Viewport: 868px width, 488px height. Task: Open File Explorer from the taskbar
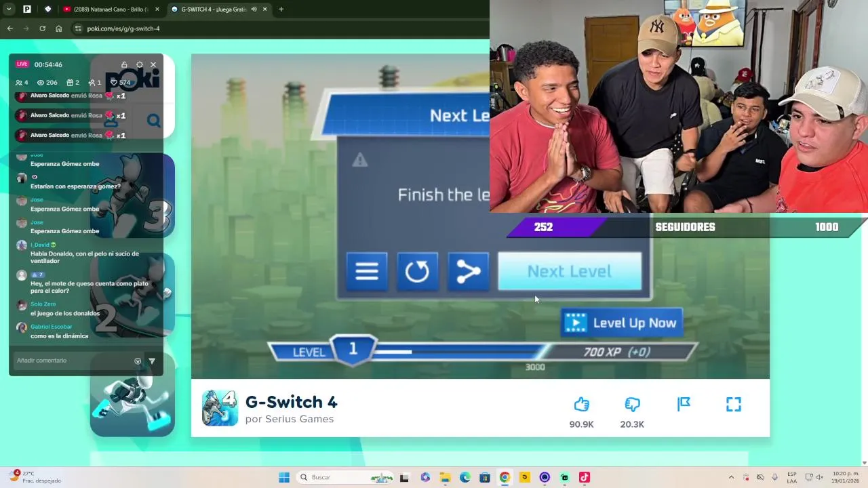[445, 477]
